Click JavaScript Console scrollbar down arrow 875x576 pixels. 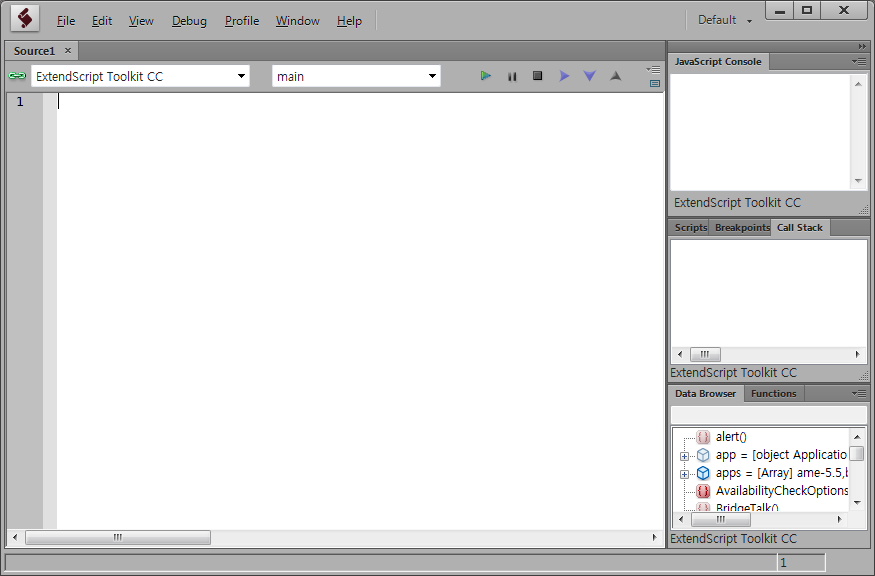[x=858, y=181]
